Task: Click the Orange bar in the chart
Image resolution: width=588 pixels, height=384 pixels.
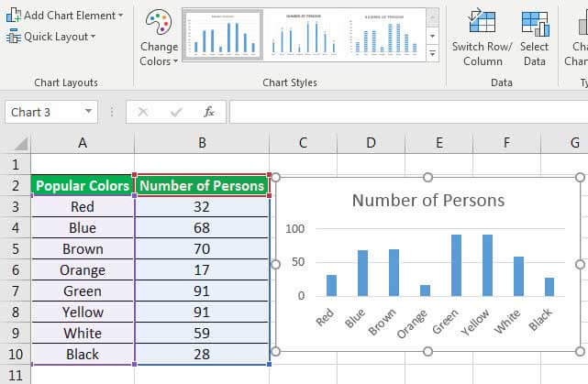Action: [x=425, y=291]
